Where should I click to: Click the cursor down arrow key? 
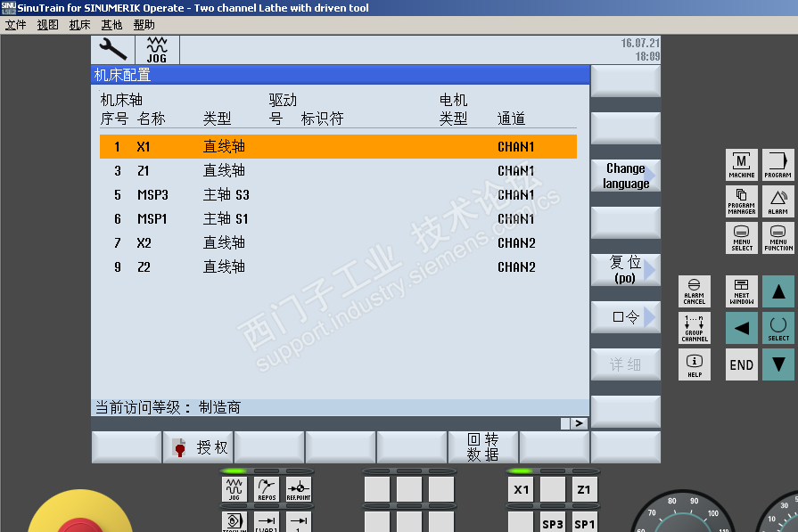pyautogui.click(x=778, y=364)
